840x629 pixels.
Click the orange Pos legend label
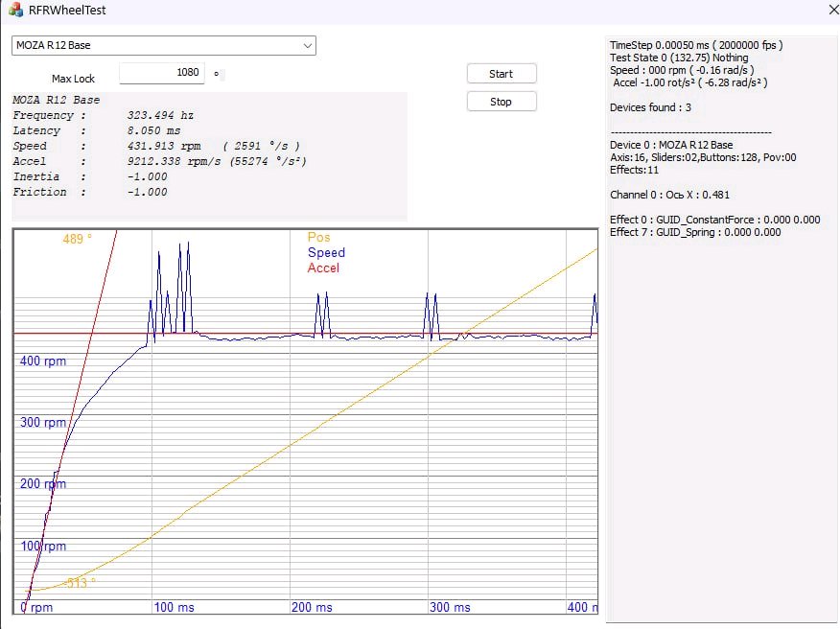(318, 238)
